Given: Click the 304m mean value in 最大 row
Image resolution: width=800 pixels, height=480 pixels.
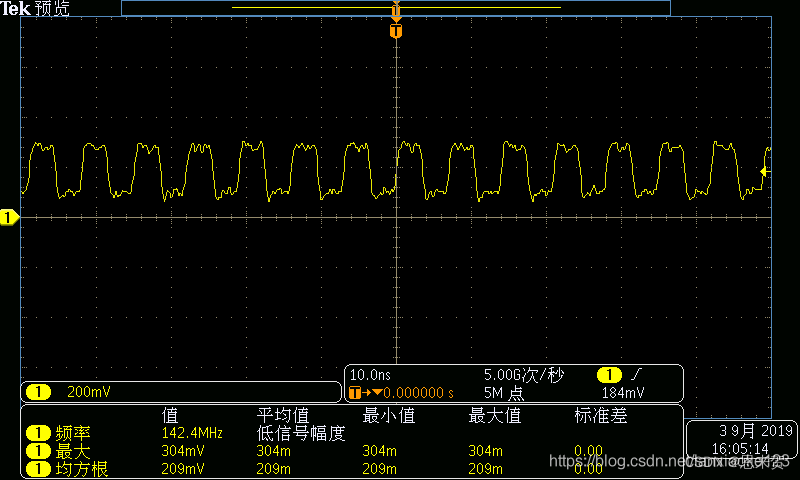Looking at the screenshot, I should (x=273, y=451).
